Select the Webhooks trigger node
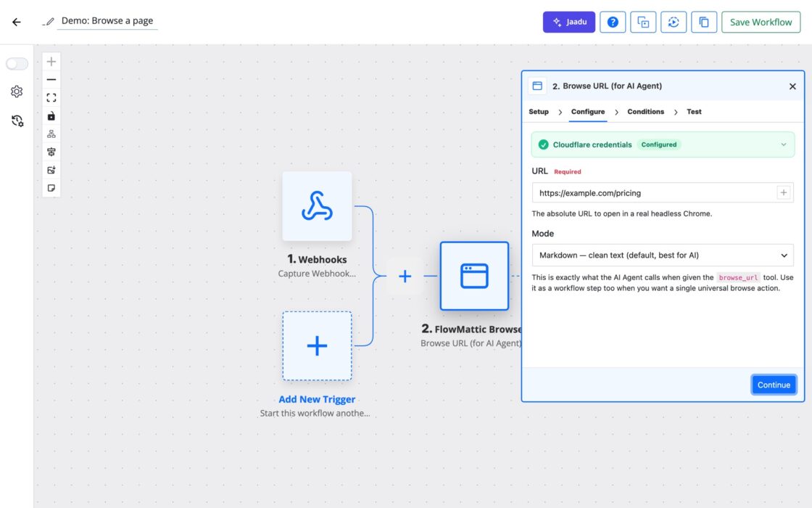Screen dimensions: 812x508 [x=317, y=206]
